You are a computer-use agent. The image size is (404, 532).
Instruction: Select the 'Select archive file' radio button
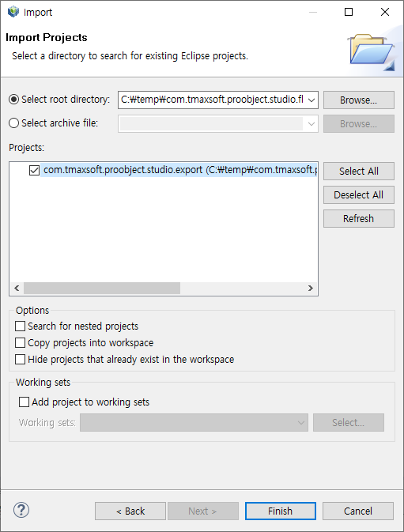[x=13, y=123]
